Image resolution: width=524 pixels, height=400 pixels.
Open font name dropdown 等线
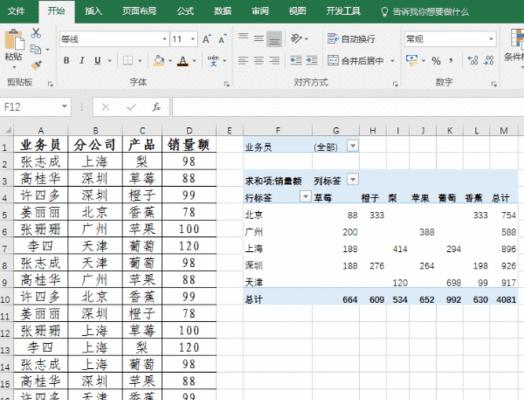[164, 39]
